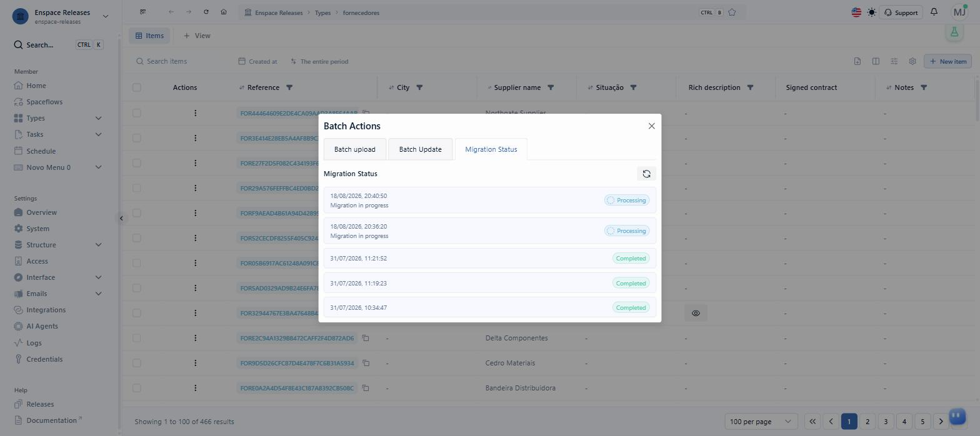Screen dimensions: 980x436
Task: Open the Items view tab
Action: [x=149, y=36]
